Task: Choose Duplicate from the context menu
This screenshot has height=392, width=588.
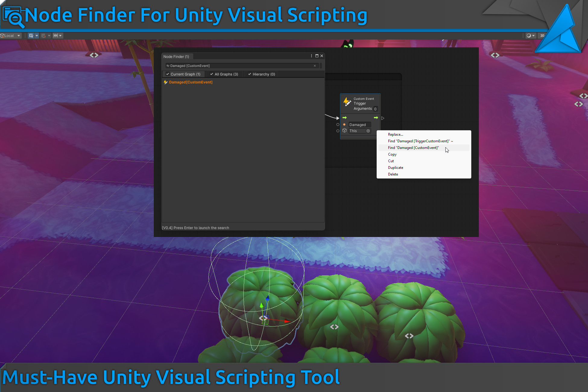Action: (395, 168)
